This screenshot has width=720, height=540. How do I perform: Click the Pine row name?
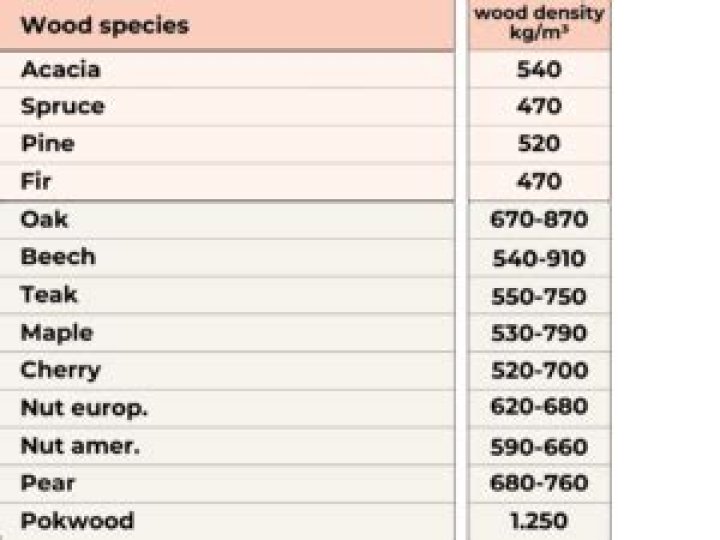pyautogui.click(x=48, y=144)
